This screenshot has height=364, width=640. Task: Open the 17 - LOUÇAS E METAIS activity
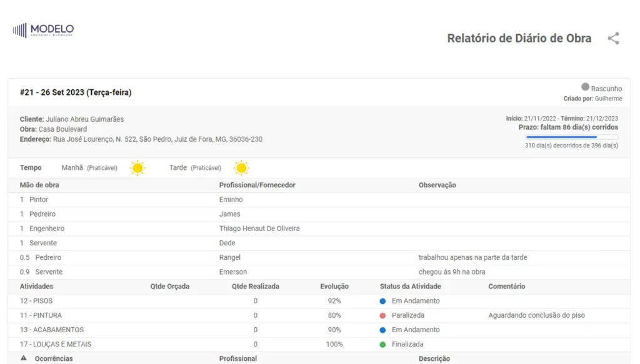coord(56,344)
